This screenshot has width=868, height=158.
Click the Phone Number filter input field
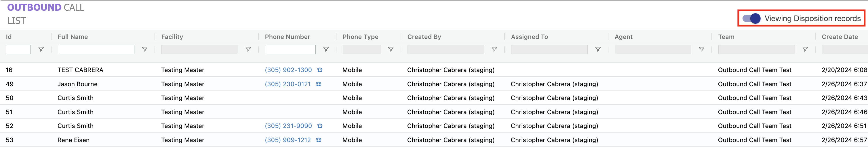tap(290, 50)
